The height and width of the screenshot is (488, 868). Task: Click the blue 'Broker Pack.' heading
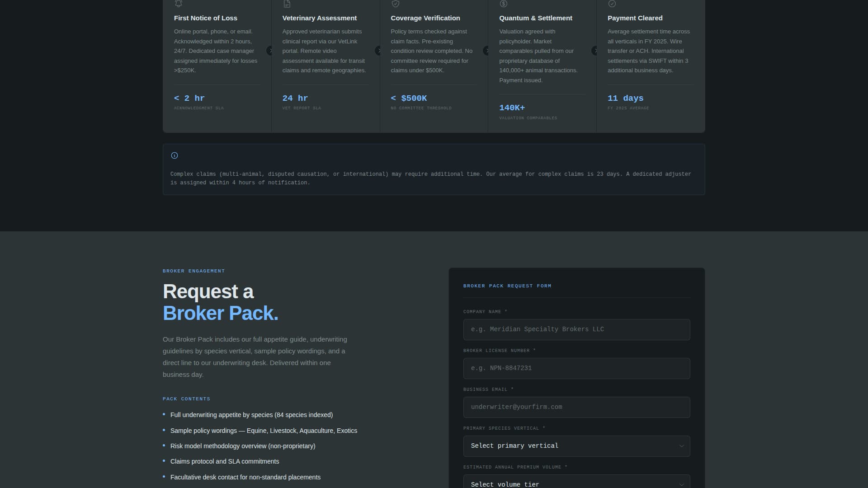[x=221, y=313]
